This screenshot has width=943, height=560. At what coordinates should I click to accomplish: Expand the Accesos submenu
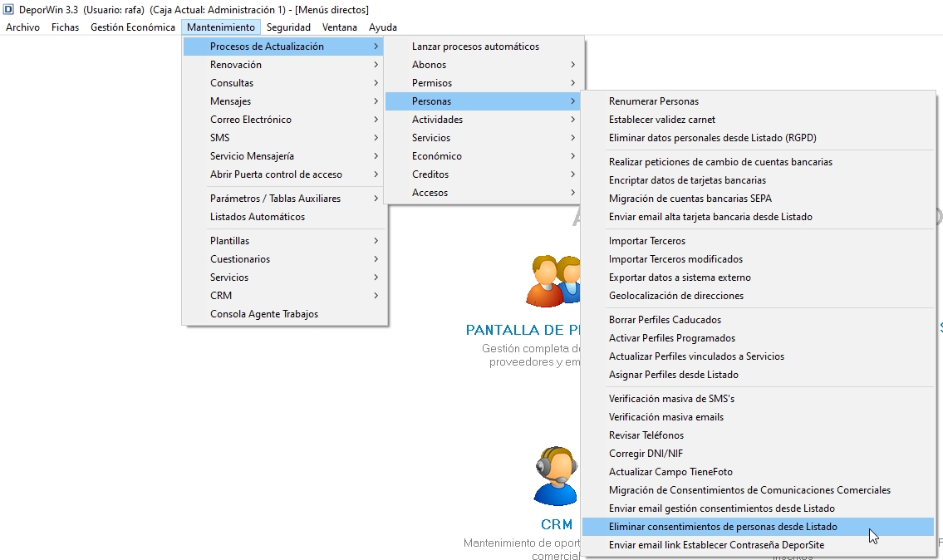coord(484,193)
